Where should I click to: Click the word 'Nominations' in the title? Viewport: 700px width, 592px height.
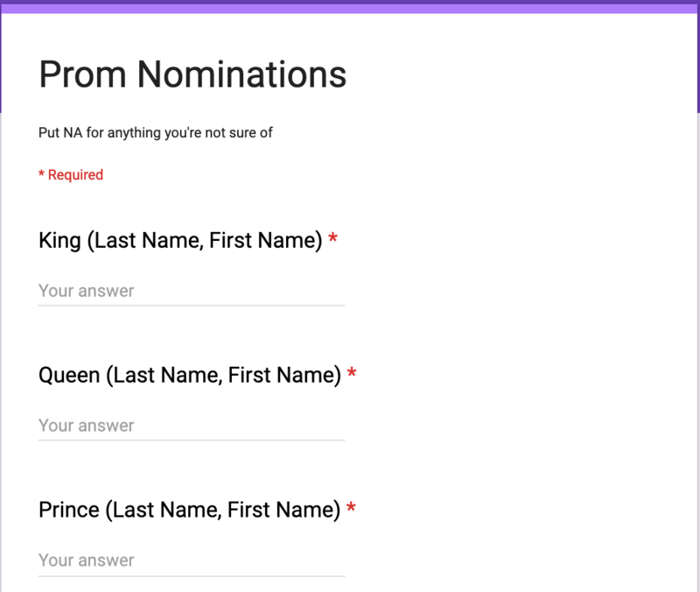pyautogui.click(x=241, y=74)
